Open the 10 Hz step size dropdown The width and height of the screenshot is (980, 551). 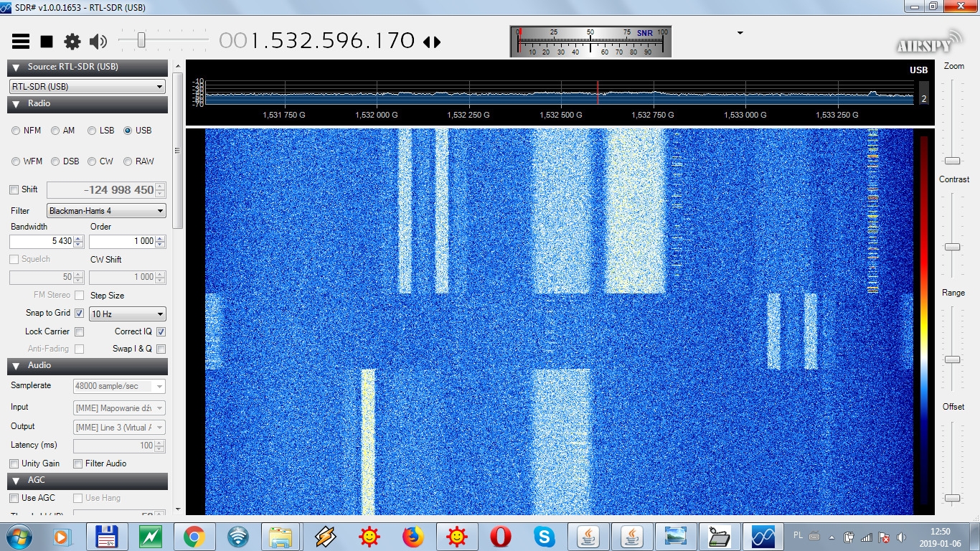point(128,314)
